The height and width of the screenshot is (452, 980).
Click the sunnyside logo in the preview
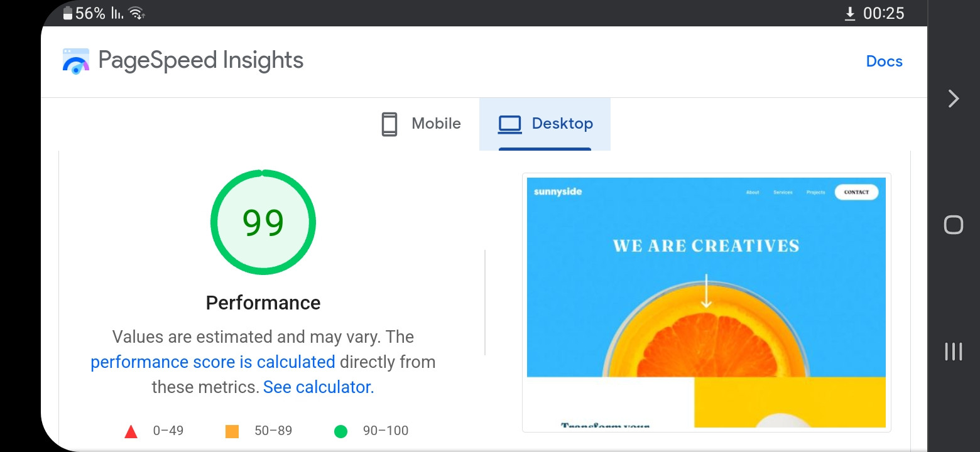click(x=558, y=191)
